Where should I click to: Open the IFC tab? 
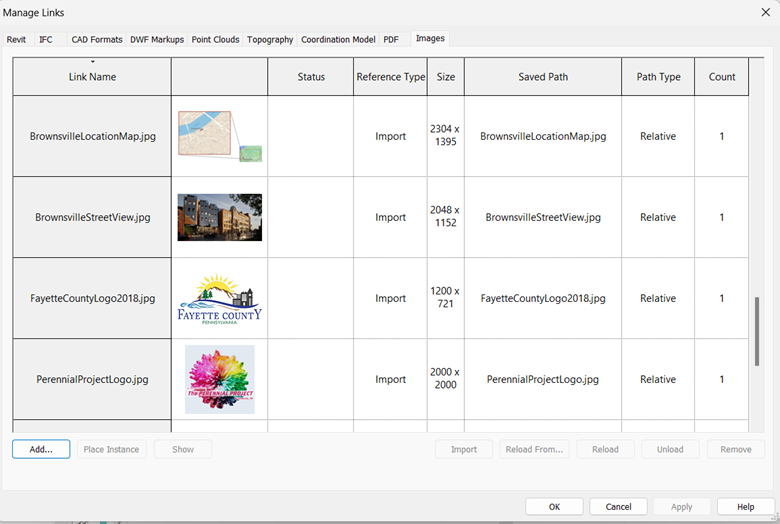click(46, 39)
